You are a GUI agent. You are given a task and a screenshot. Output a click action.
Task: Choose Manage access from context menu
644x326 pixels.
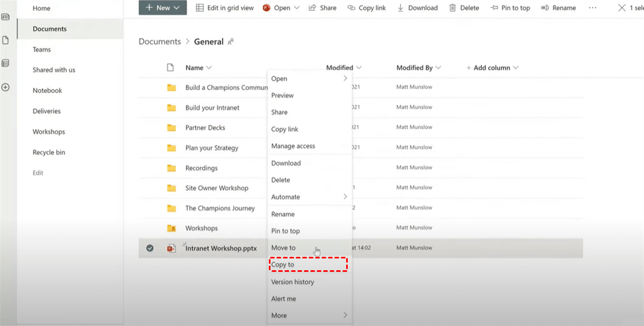[293, 146]
